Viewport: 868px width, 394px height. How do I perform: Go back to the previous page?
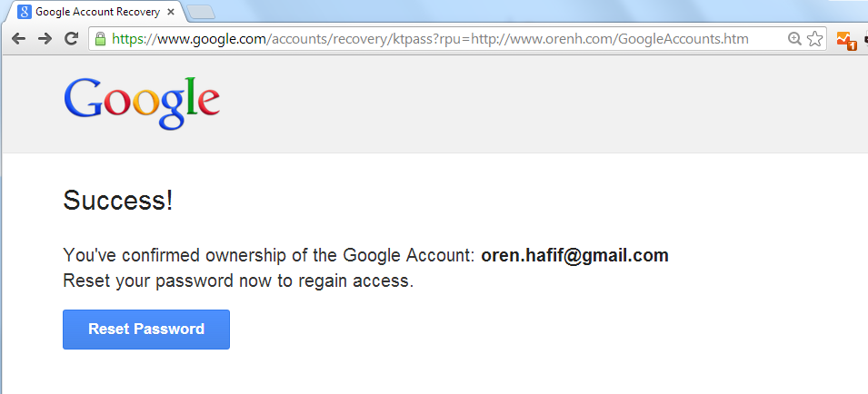point(17,39)
